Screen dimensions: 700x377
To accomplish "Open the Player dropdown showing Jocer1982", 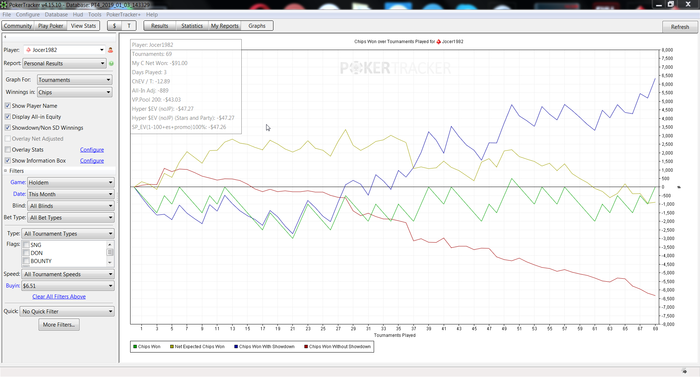I will point(65,50).
